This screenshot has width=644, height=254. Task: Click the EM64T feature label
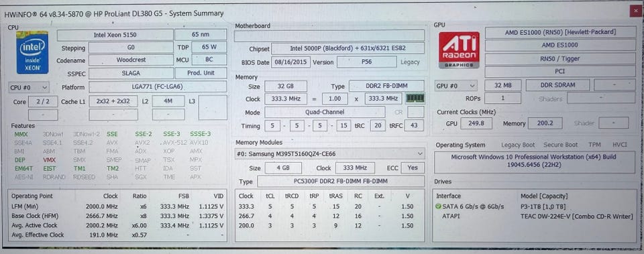click(x=24, y=168)
